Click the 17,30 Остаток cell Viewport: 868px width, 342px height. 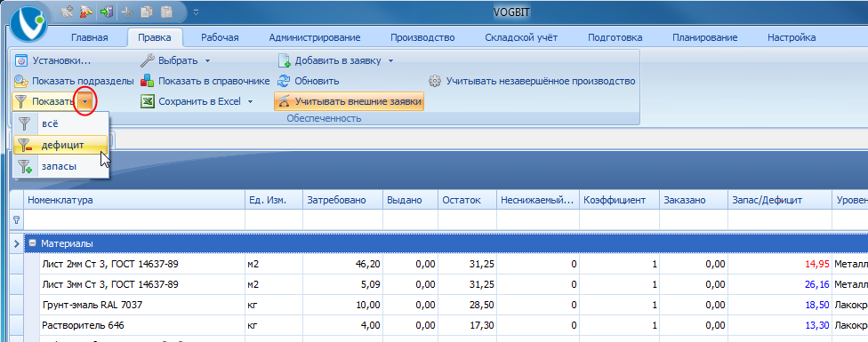468,325
